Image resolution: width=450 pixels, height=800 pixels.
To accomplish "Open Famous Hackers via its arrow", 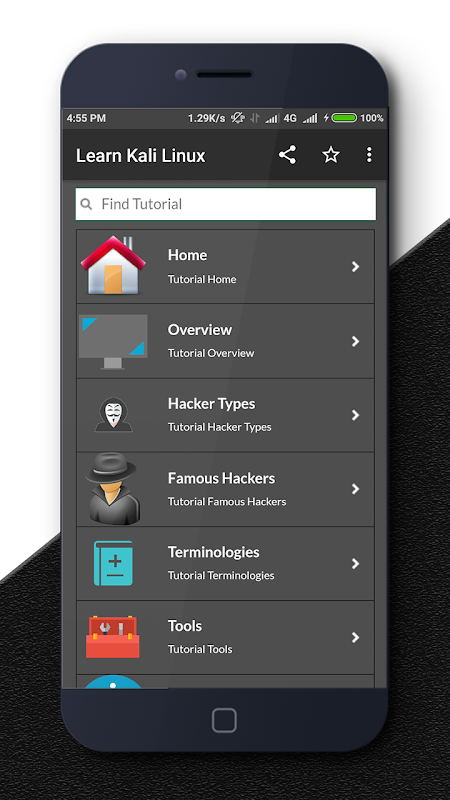I will click(x=356, y=489).
